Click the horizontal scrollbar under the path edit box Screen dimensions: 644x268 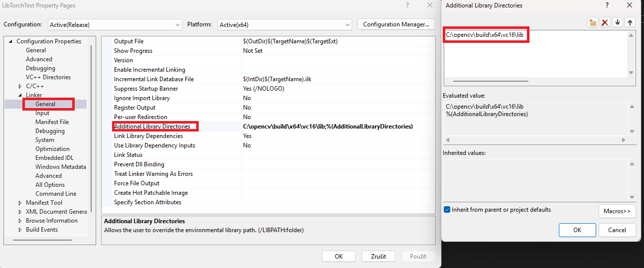coord(491,81)
